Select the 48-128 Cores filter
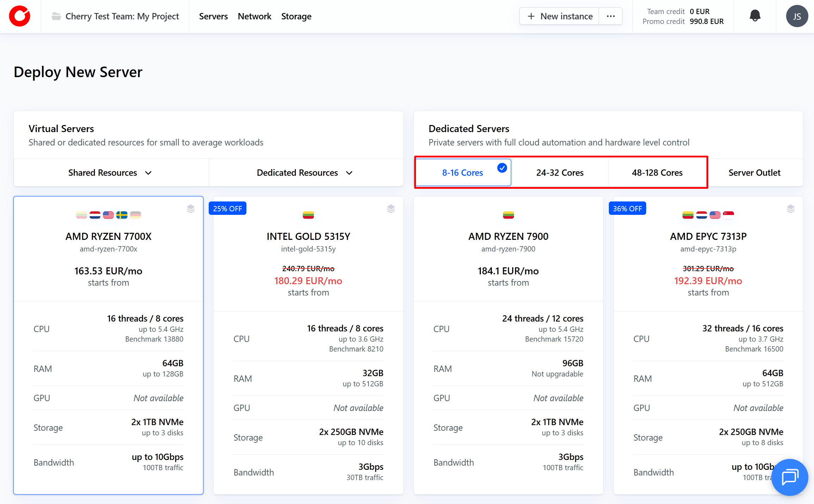814x504 pixels. click(x=657, y=173)
